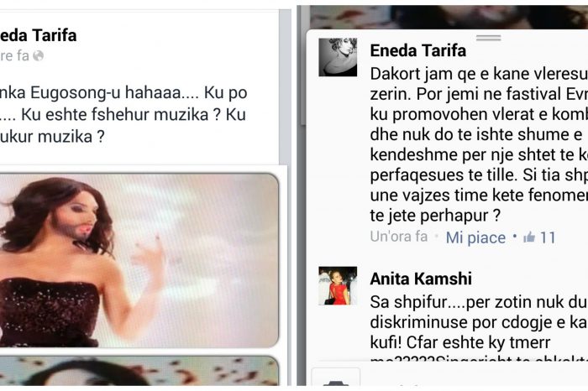Open the first photo of bearded singer
The image size is (588, 391).
(x=139, y=260)
